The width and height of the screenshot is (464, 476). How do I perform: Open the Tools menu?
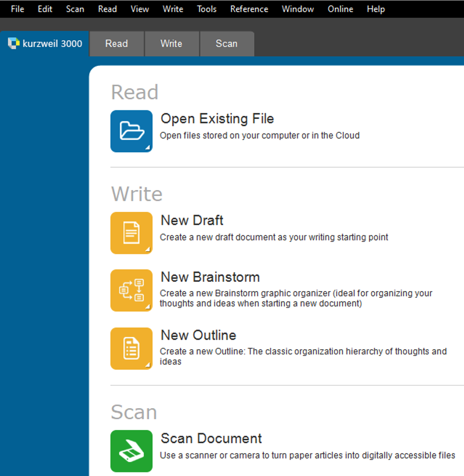[207, 9]
